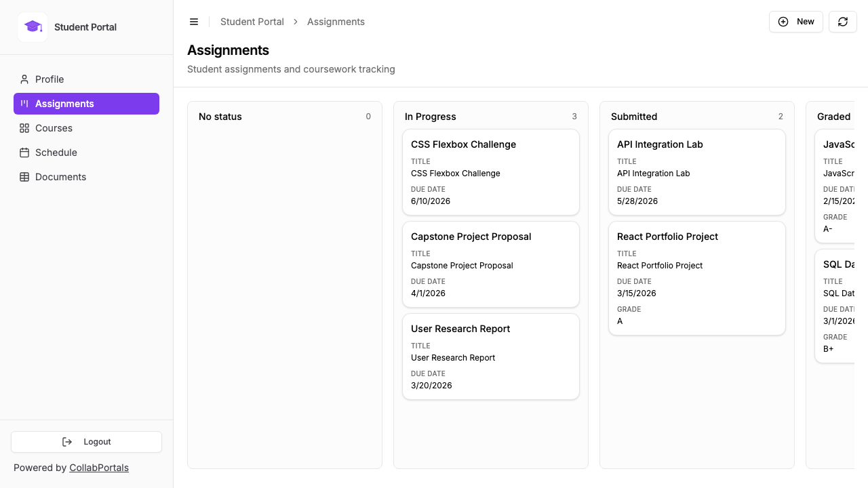Click the Assignments kanban icon in sidebar
This screenshot has height=488, width=868.
click(x=24, y=104)
